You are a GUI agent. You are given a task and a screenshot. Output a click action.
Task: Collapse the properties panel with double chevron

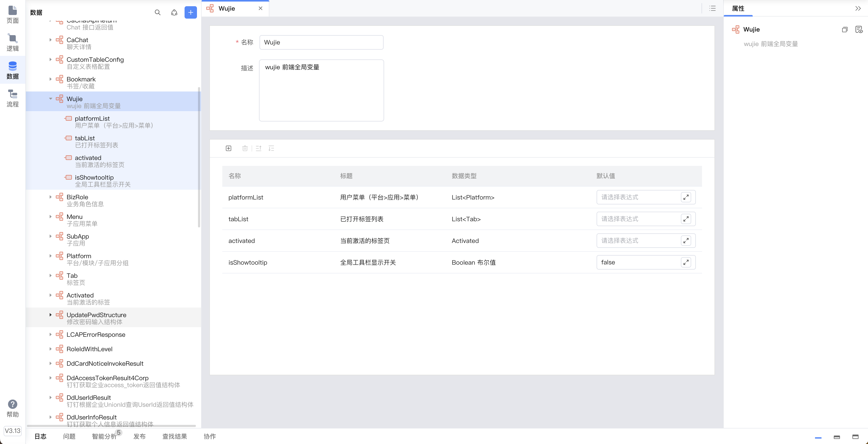tap(858, 9)
